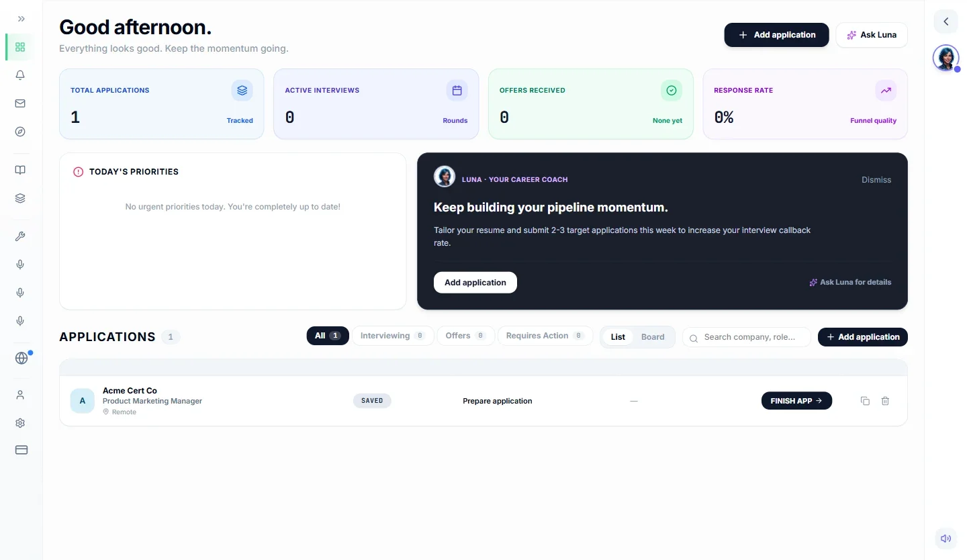The image size is (967, 560).
Task: Open the stacked layers icon in sidebar
Action: [20, 198]
